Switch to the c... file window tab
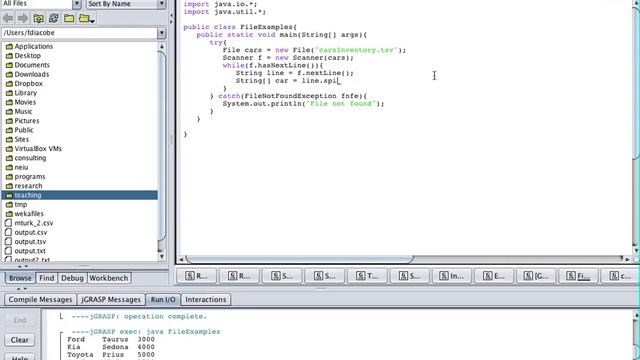Viewport: 640px width, 360px height. tap(620, 276)
